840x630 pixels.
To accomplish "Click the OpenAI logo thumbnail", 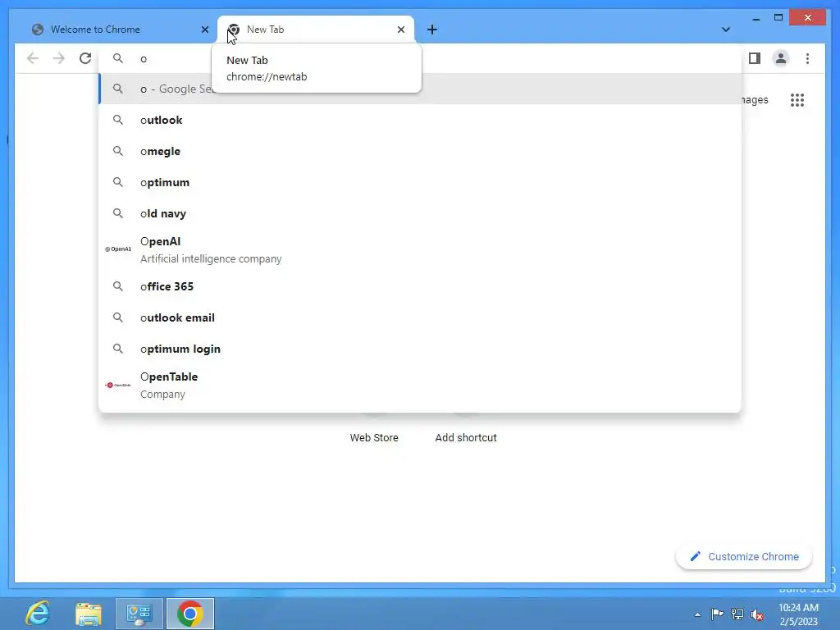I will 118,249.
